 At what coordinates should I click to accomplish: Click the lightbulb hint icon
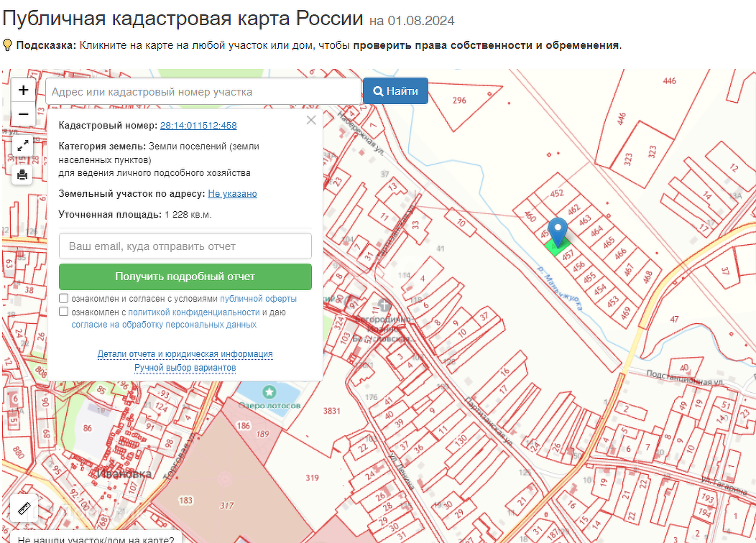pyautogui.click(x=6, y=45)
